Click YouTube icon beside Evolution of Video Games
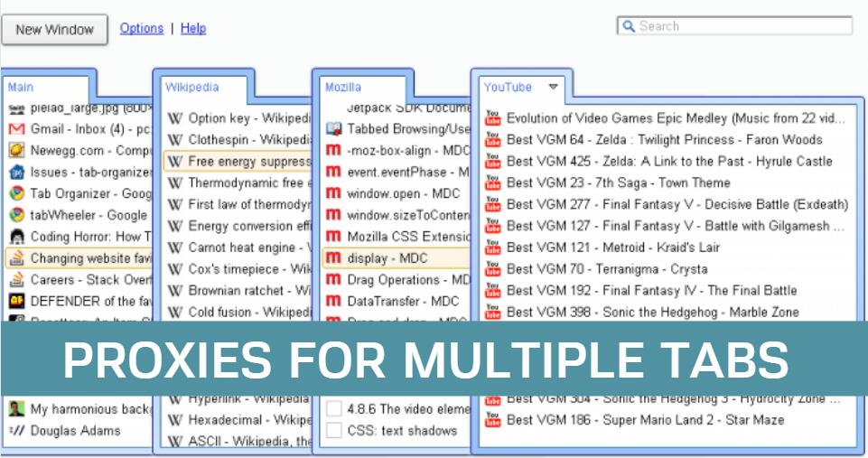Image resolution: width=868 pixels, height=458 pixels. [492, 118]
